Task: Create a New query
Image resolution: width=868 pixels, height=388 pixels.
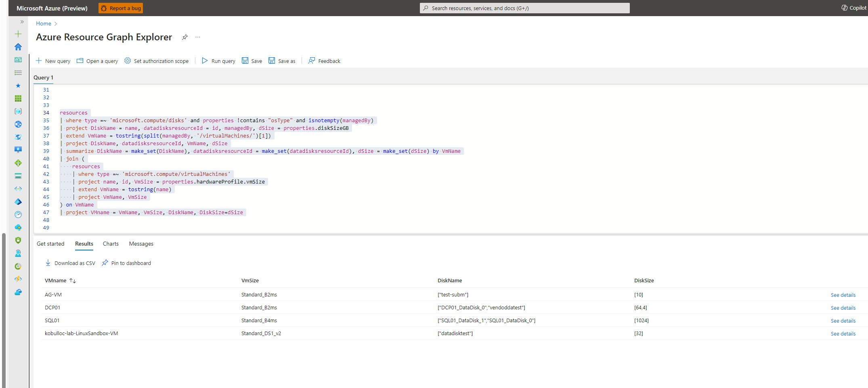Action: point(53,61)
